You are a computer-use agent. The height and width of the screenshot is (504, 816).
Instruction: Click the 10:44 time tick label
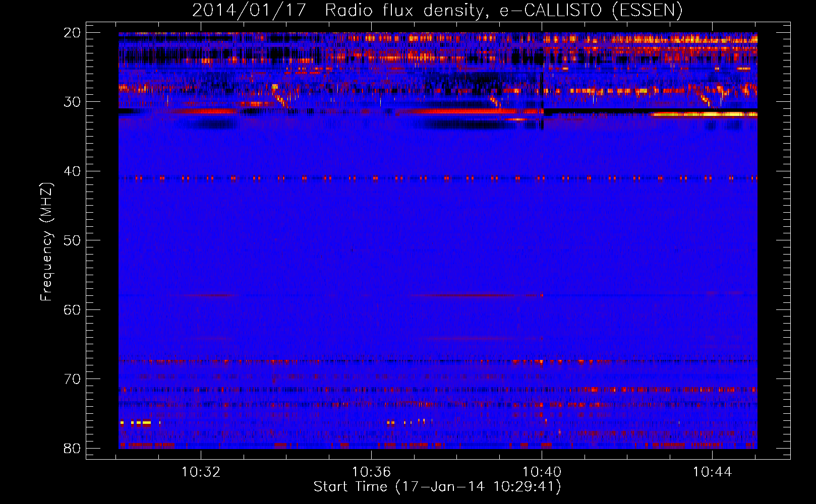click(x=713, y=472)
